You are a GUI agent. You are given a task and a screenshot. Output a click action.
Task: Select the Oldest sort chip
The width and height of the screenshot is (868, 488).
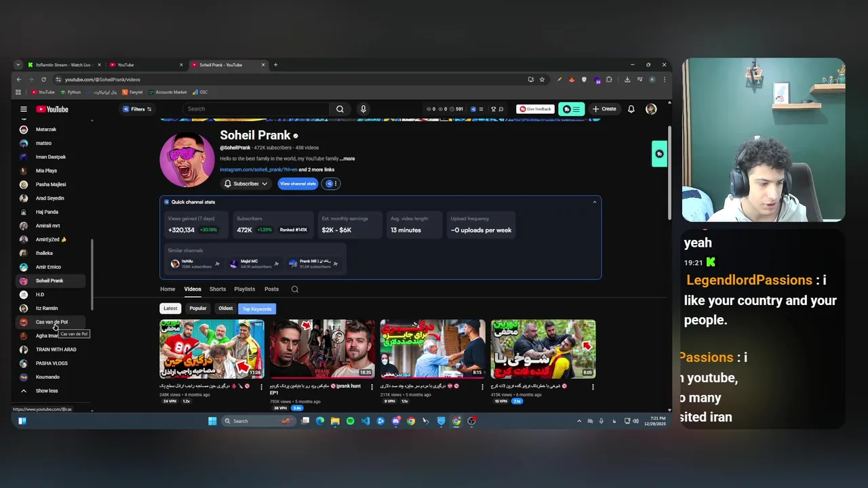[226, 308]
